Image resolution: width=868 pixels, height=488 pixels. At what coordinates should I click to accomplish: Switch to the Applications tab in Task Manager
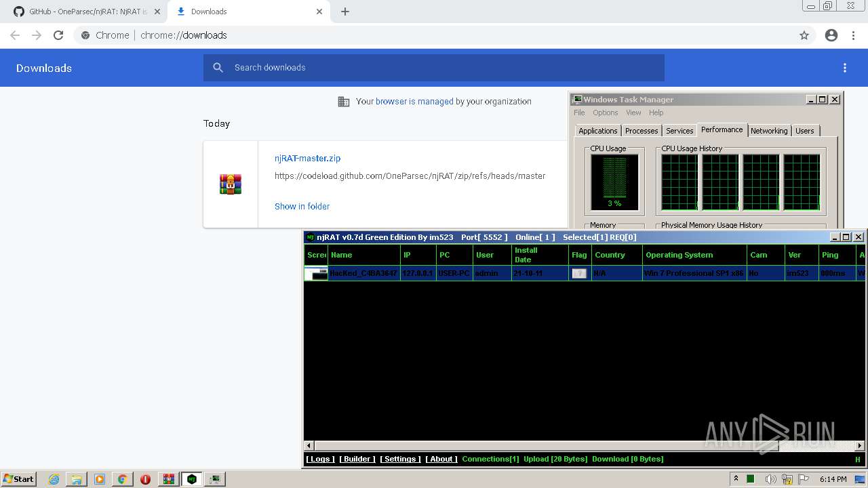pos(598,131)
